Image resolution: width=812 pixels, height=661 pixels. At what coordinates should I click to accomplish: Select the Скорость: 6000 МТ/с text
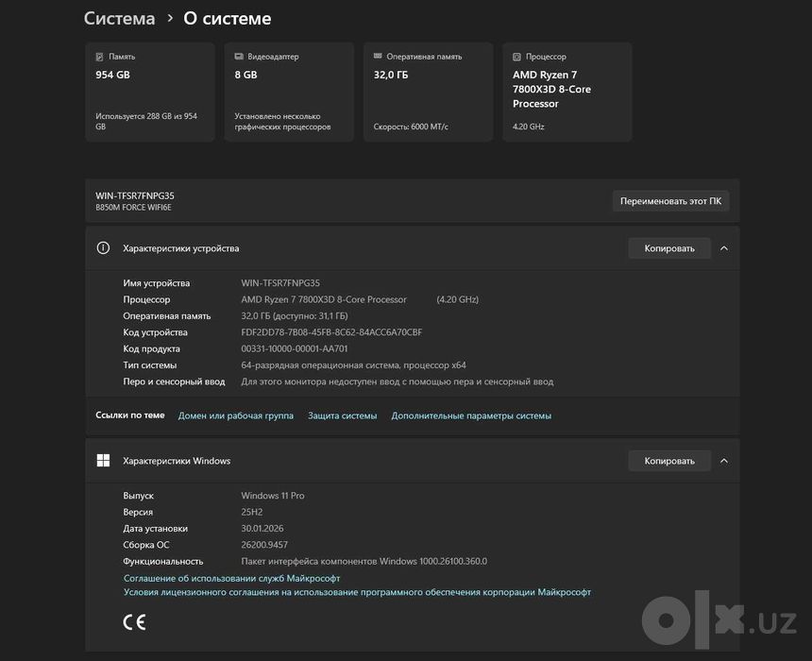(411, 127)
